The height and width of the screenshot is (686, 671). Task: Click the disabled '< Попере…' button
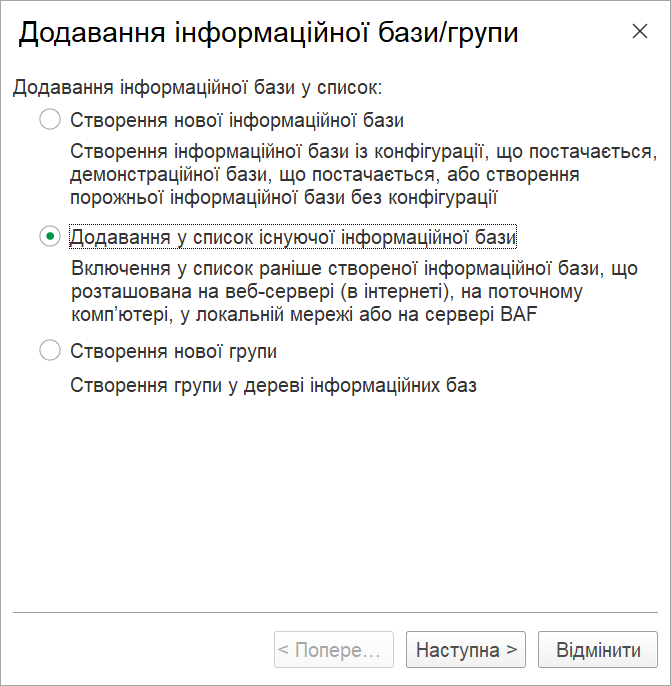tap(334, 649)
